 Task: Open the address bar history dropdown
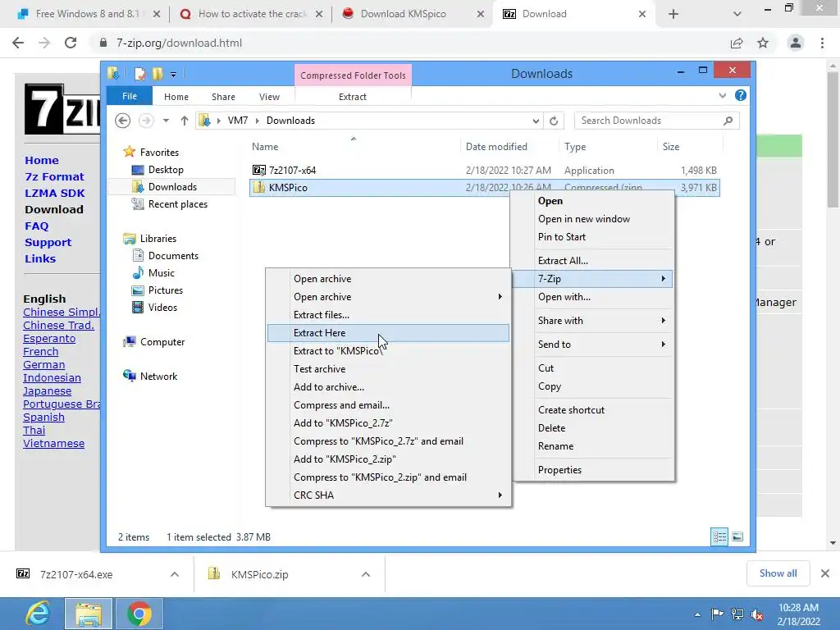coord(536,121)
